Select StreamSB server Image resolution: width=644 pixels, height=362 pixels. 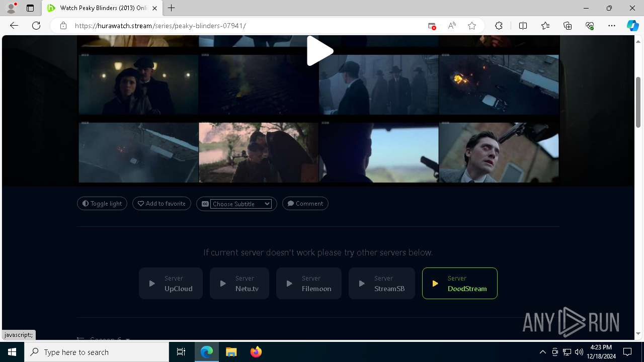pos(382,284)
